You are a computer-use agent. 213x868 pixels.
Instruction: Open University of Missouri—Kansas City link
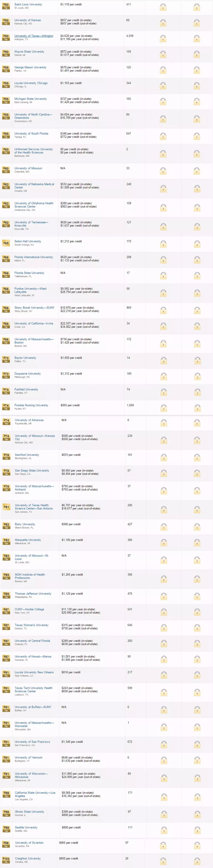(35, 437)
